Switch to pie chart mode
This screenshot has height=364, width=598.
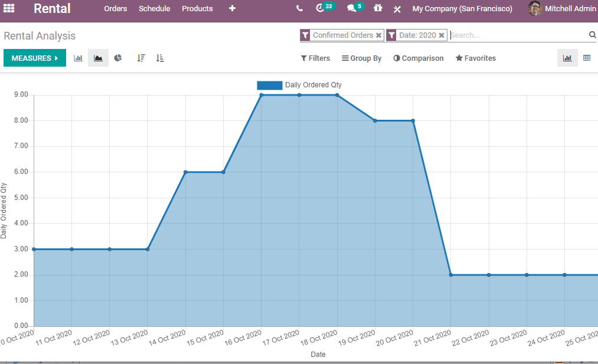(x=118, y=58)
